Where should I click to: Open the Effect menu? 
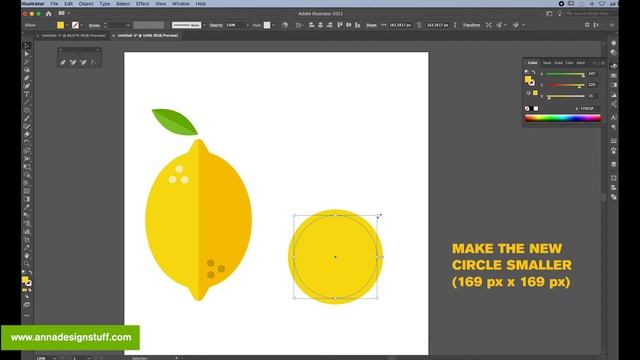[x=142, y=4]
